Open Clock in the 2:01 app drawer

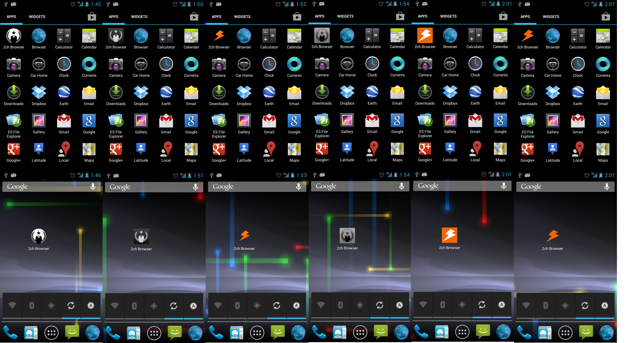(475, 66)
